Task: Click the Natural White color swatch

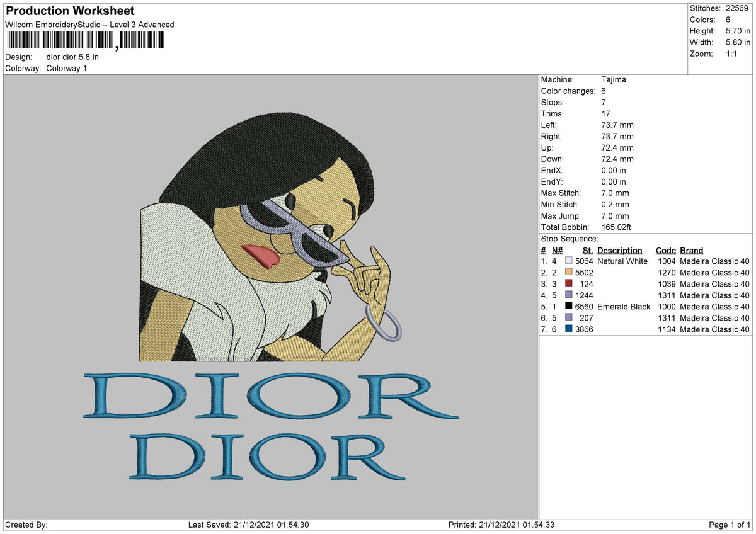Action: (569, 261)
